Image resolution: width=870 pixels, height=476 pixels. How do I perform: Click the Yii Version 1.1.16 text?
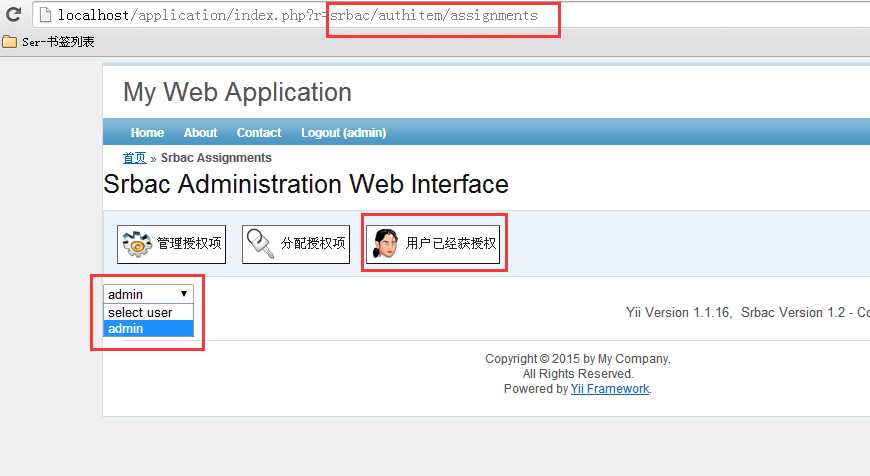(x=679, y=312)
